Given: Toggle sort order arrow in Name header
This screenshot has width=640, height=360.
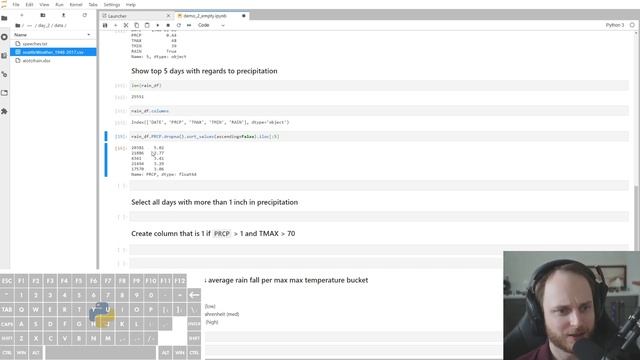Looking at the screenshot, I should click(89, 35).
